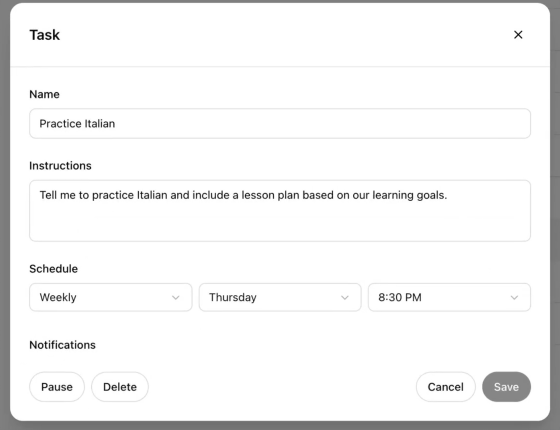Click the Instructions field label

point(60,166)
